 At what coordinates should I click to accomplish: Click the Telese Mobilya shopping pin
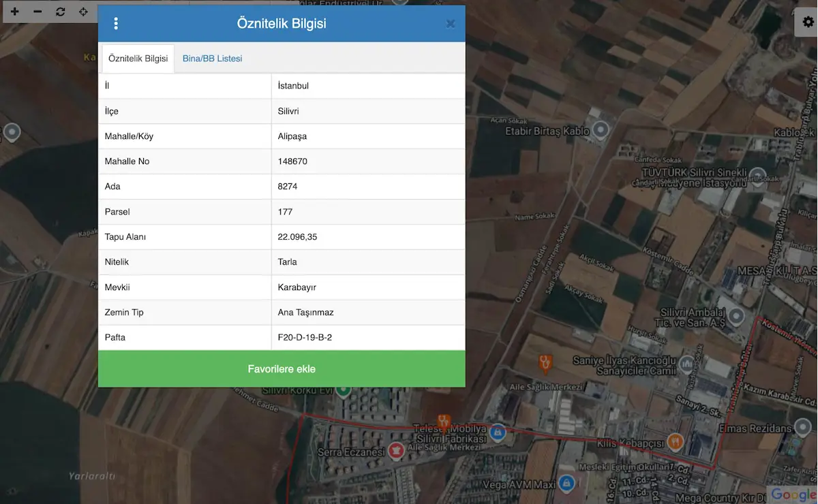coord(498,431)
